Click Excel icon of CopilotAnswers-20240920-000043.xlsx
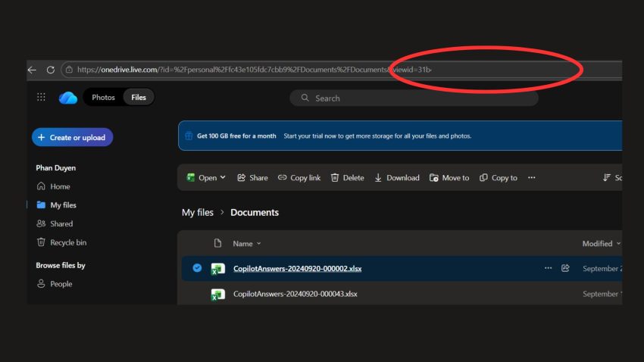Viewport: 644px width, 362px height. click(217, 295)
